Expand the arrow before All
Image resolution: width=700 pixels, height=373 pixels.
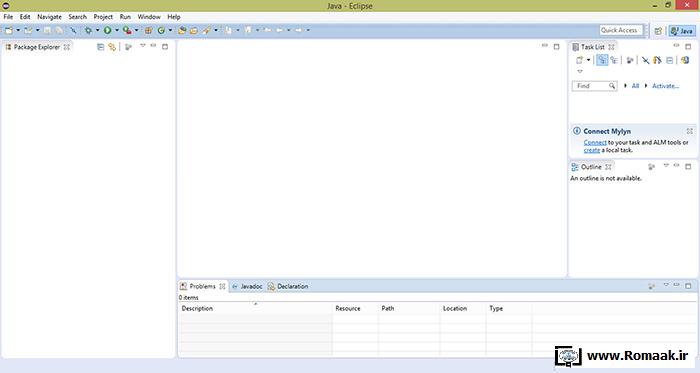pos(625,86)
